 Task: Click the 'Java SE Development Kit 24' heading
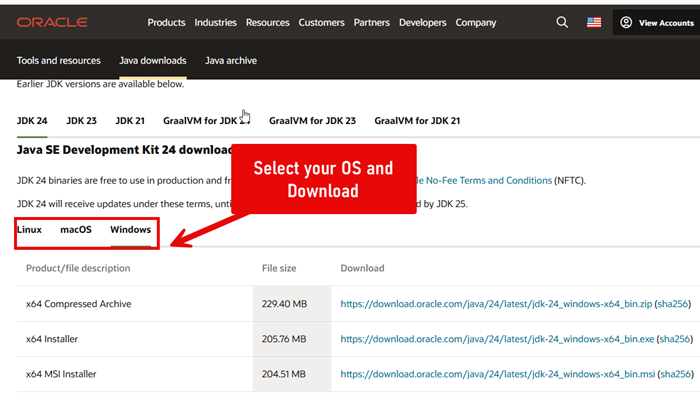(124, 150)
